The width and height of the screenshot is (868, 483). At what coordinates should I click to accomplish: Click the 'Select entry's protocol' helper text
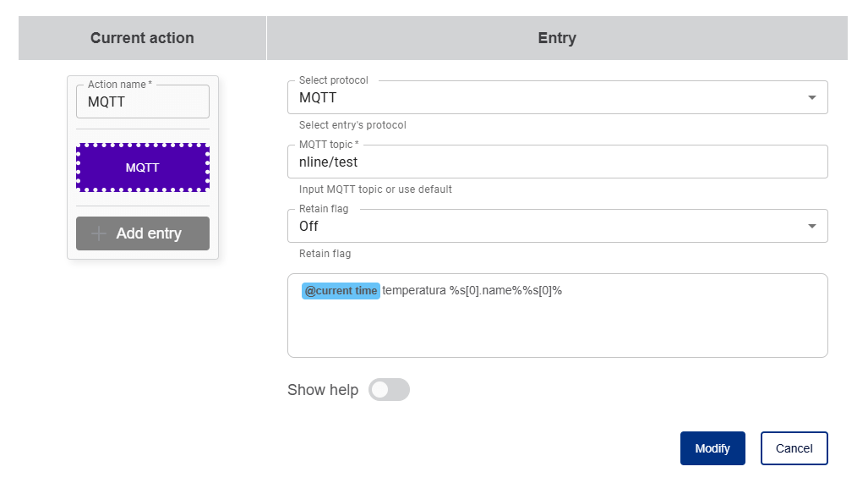pos(352,125)
